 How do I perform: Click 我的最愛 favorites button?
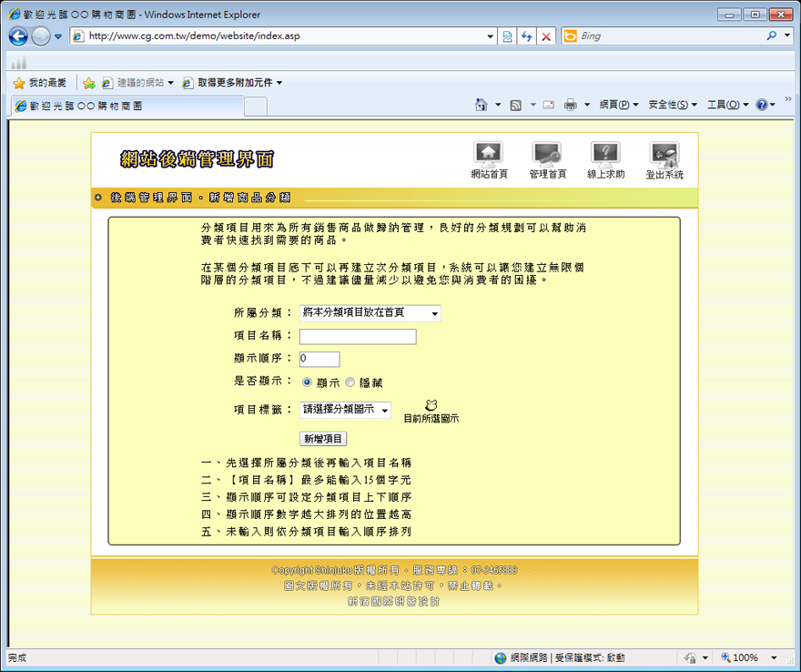[x=39, y=83]
